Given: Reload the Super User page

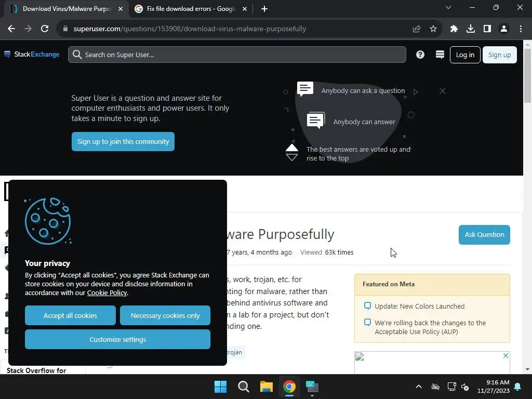Looking at the screenshot, I should pos(45,29).
